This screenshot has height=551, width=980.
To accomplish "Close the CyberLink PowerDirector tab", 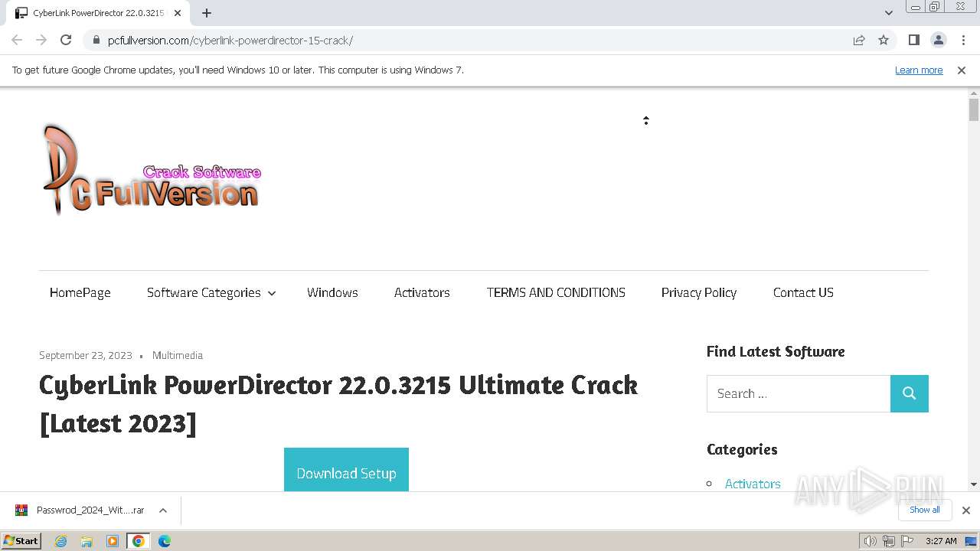I will 178,13.
